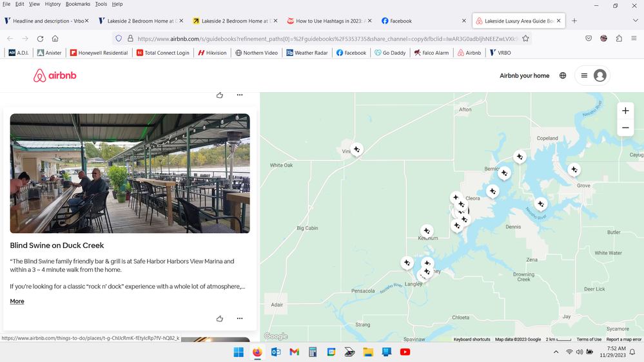The image size is (644, 362).
Task: Zoom out on the map
Action: pos(625,128)
